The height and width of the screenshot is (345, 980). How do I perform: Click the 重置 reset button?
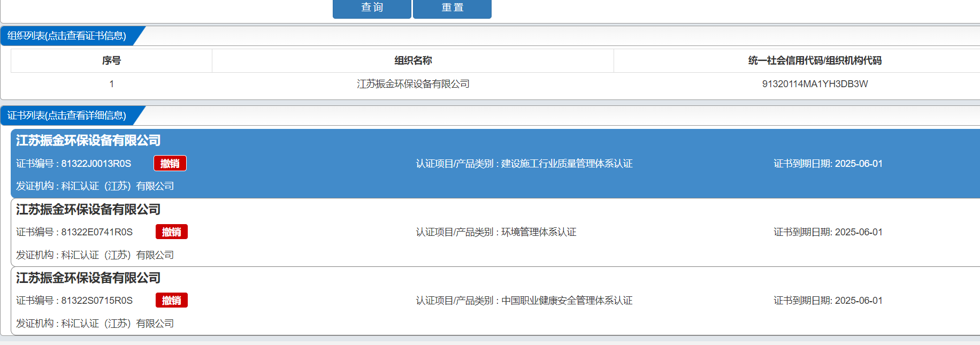[452, 9]
